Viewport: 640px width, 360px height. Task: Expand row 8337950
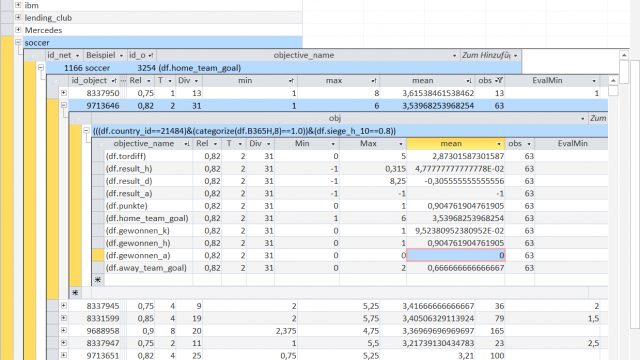[x=64, y=93]
